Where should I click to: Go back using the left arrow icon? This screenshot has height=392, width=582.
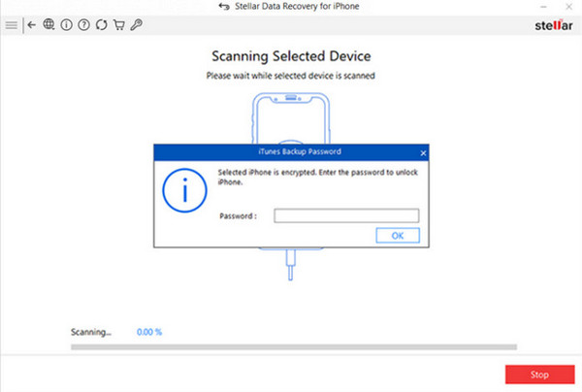[32, 25]
